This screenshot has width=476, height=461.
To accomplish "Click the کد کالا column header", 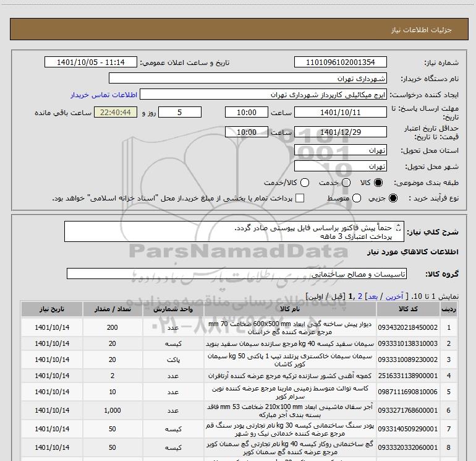I will click(408, 309).
